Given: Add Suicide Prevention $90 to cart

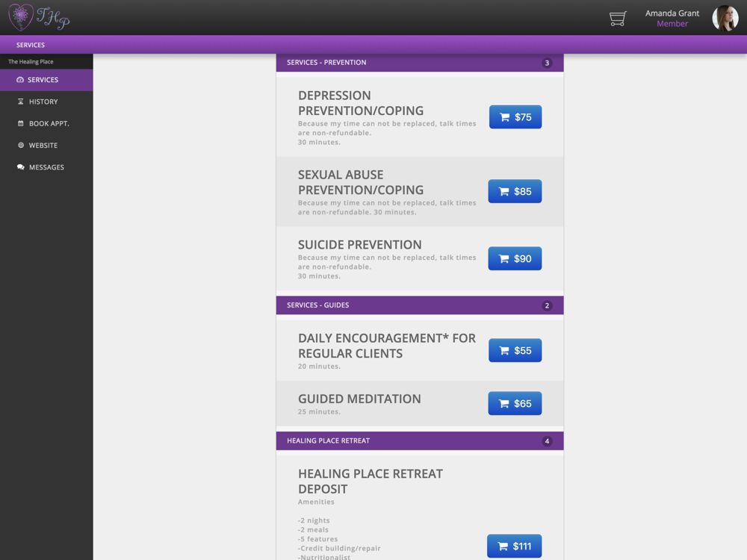Looking at the screenshot, I should coord(515,258).
